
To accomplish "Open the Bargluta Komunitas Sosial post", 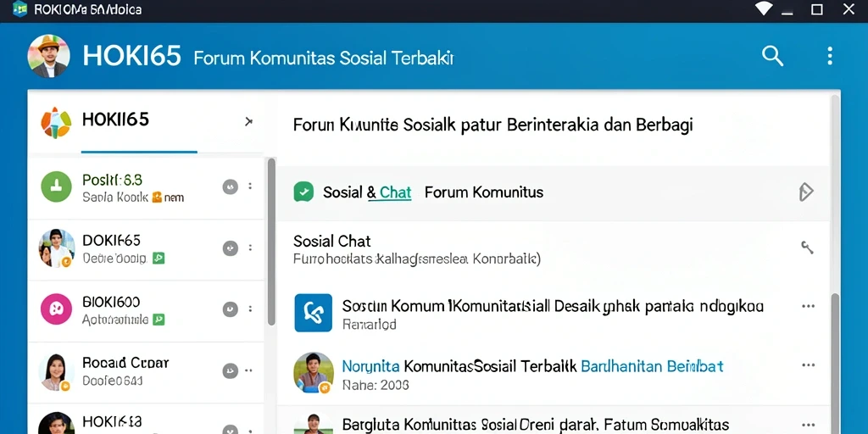I will pos(536,425).
